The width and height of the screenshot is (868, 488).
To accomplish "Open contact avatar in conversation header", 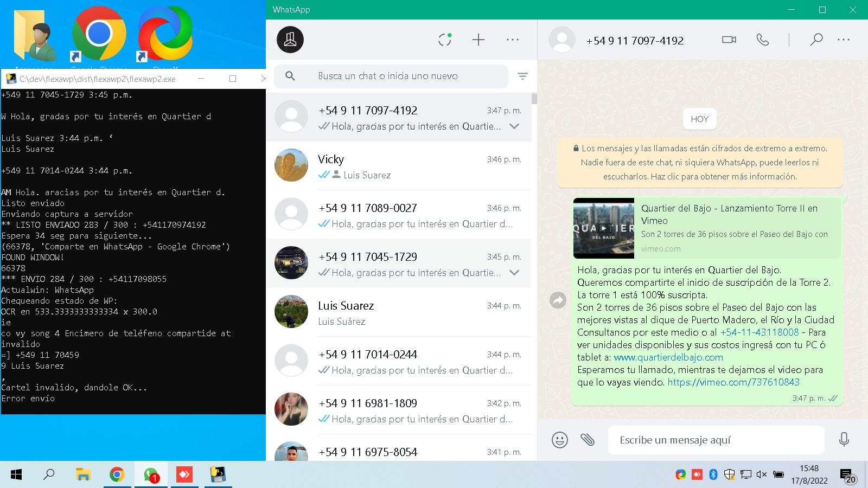I will click(562, 40).
